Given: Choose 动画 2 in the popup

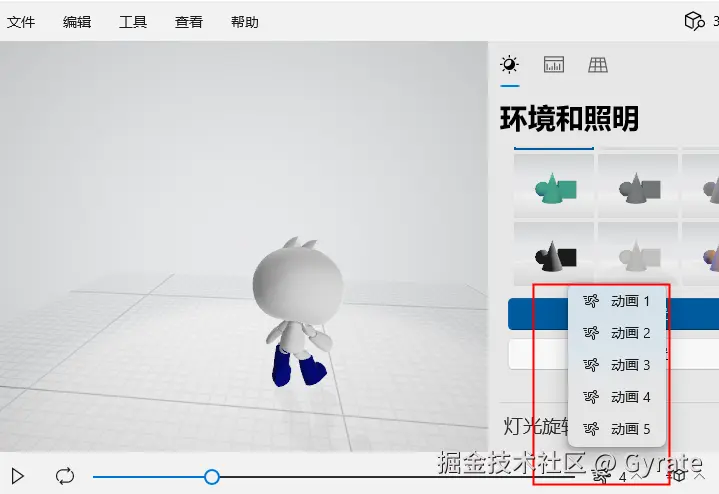Looking at the screenshot, I should point(617,333).
